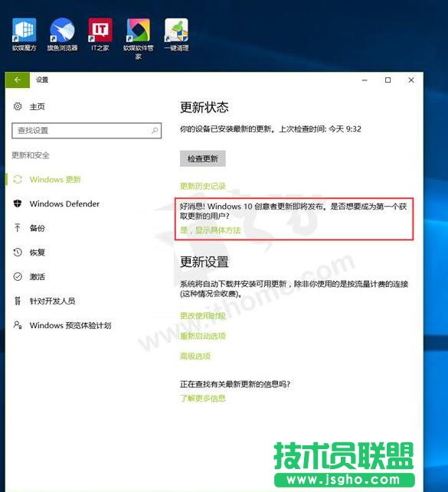Focus the 查找设置 search field
This screenshot has height=492, width=448.
coord(87,130)
